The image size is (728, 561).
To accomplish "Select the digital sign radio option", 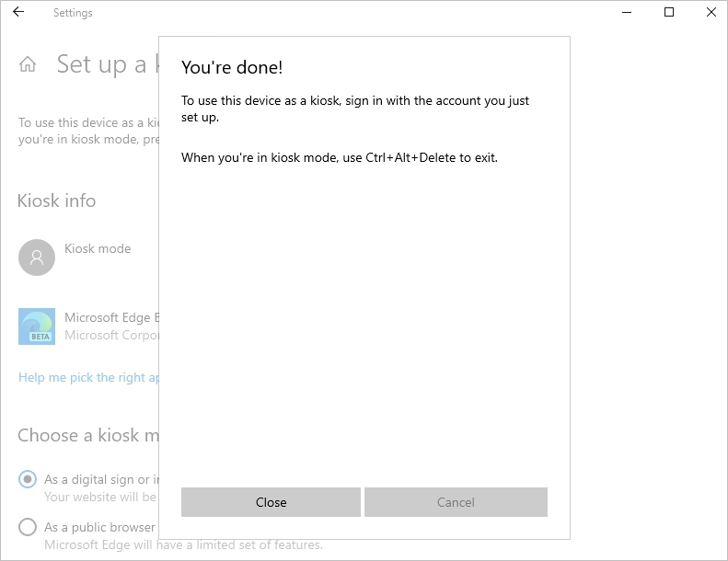I will click(x=28, y=479).
